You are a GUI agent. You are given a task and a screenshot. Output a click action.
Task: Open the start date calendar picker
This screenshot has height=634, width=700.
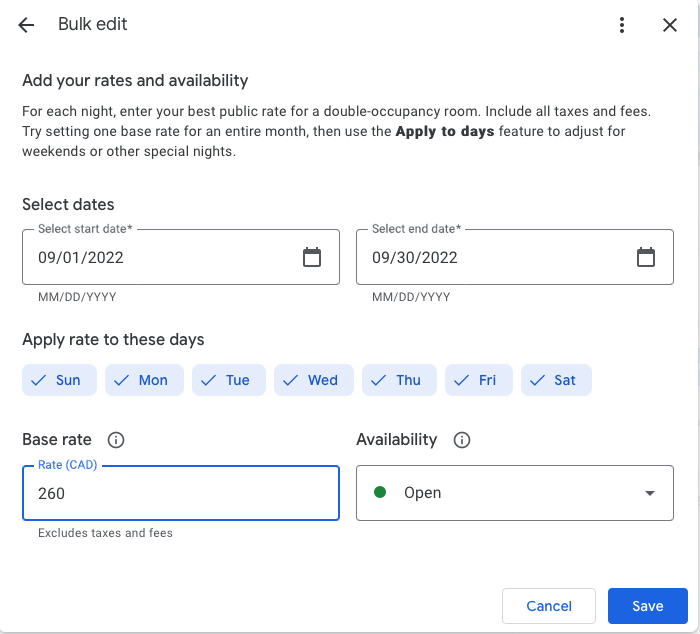coord(312,257)
